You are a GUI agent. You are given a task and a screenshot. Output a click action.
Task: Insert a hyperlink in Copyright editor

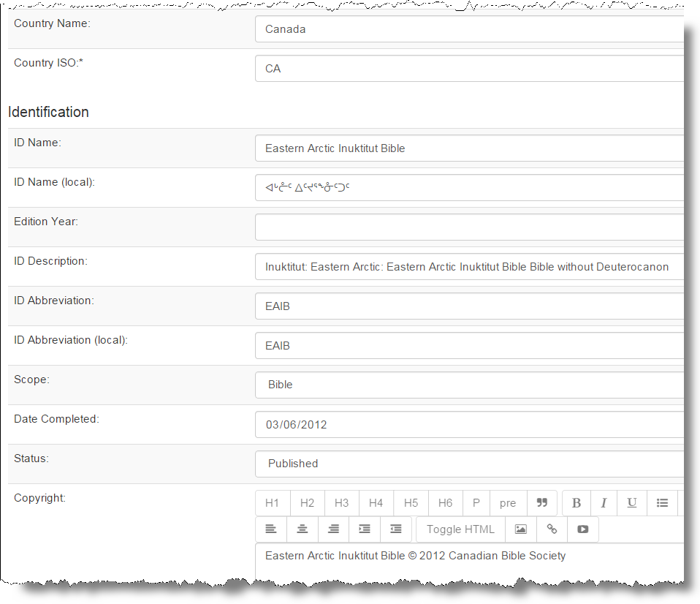(552, 529)
